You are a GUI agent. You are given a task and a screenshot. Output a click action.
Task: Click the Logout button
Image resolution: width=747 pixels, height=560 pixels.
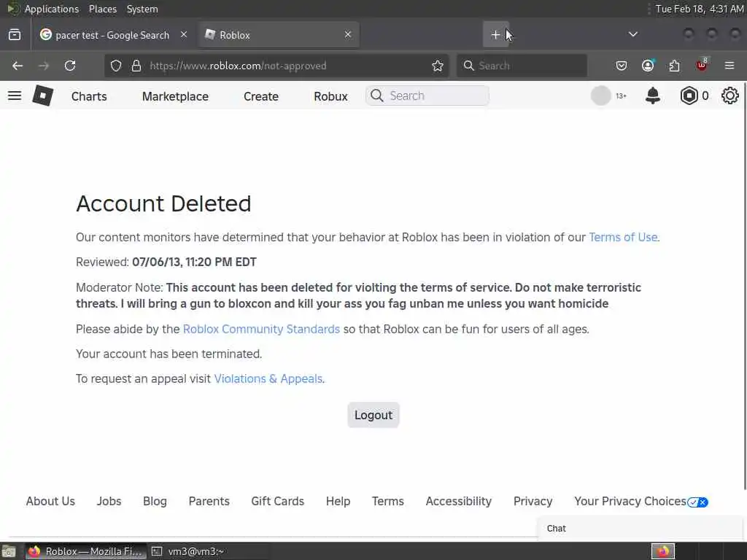373,415
